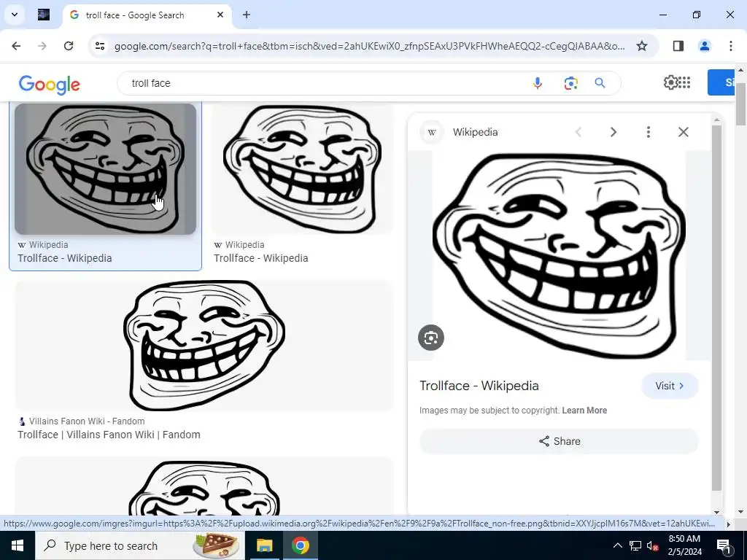Select the highlighted first Wikipedia trollface thumbnail
The height and width of the screenshot is (560, 747).
[105, 169]
